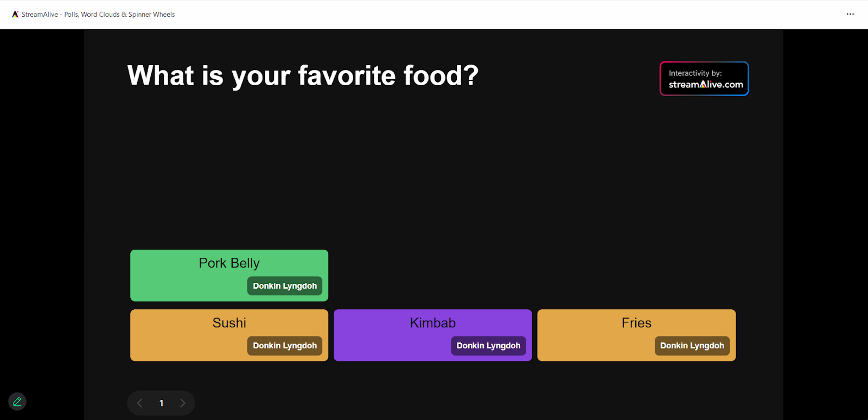Viewport: 868px width, 420px height.
Task: Click the 'Interactivity by:' label in badge
Action: coord(695,73)
